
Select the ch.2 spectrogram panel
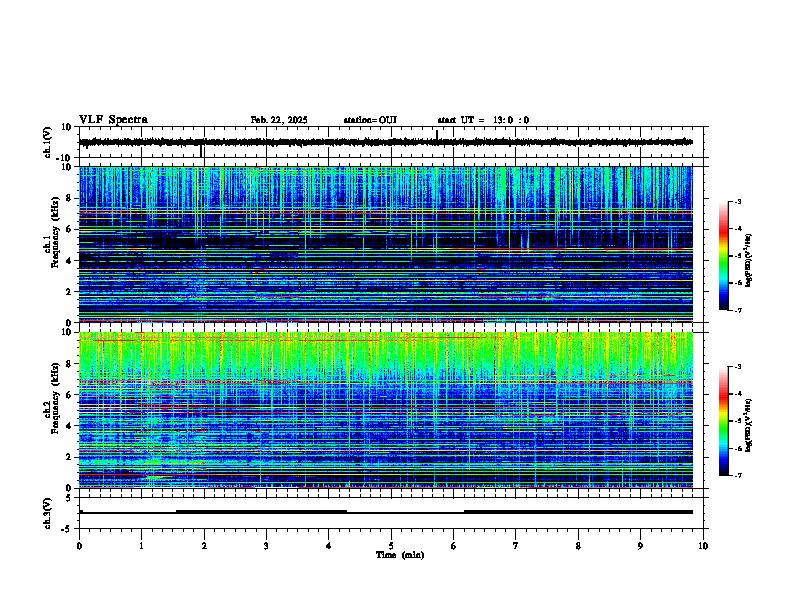tap(391, 410)
